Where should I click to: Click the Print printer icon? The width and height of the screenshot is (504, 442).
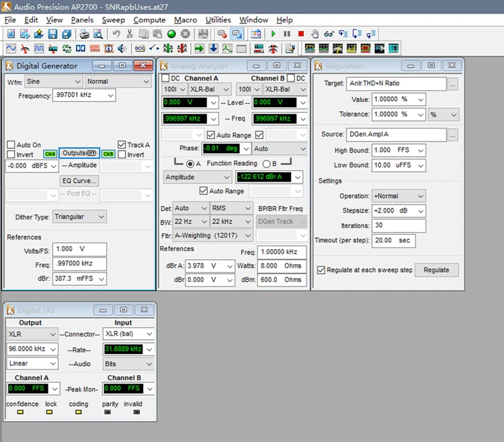click(x=84, y=34)
